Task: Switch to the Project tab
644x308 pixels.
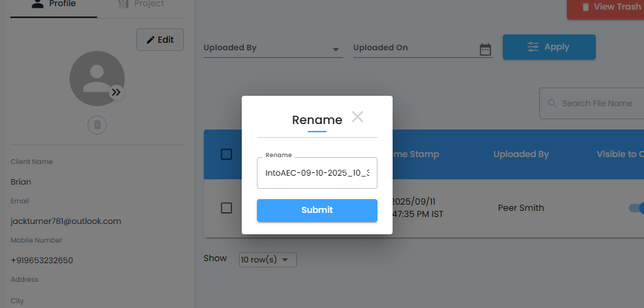Action: coord(141,5)
